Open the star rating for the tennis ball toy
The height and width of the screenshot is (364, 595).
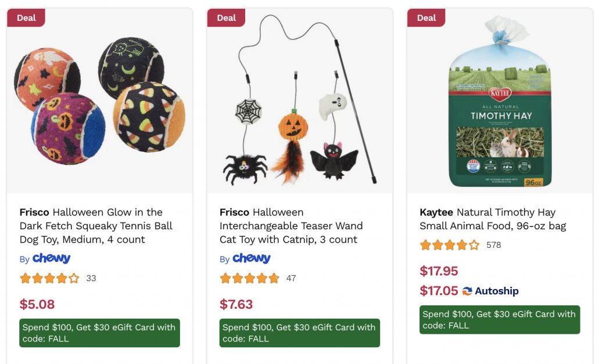click(49, 278)
